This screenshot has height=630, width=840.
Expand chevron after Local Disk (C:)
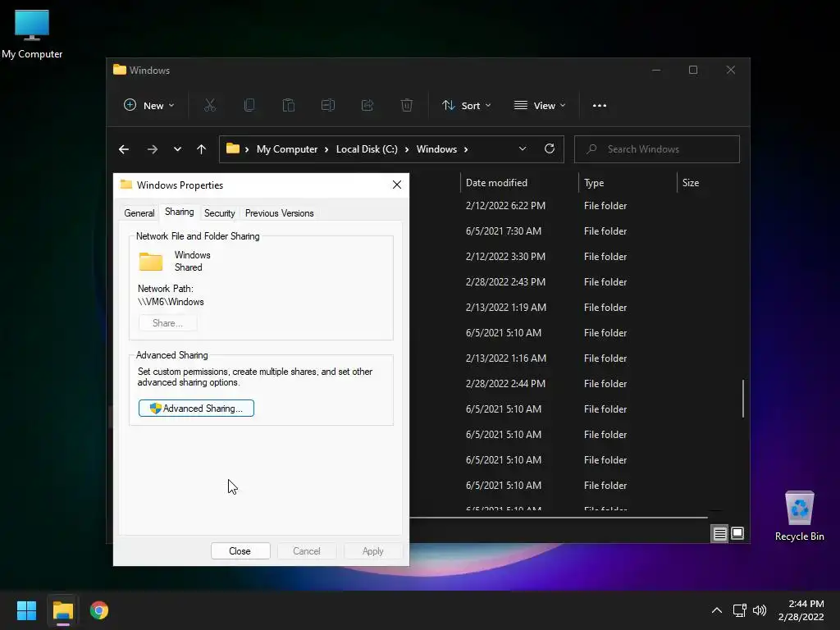pyautogui.click(x=407, y=149)
